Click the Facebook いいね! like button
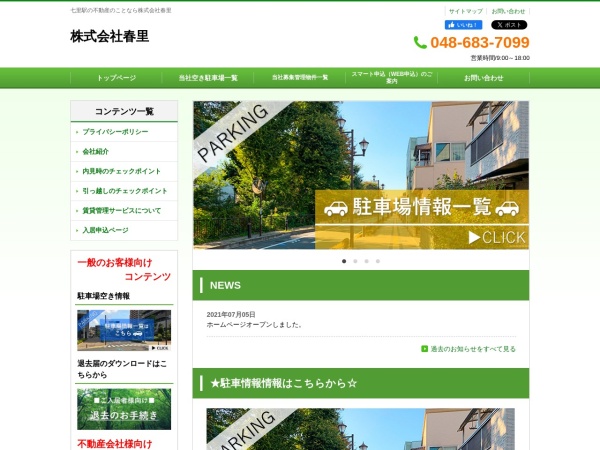This screenshot has height=450, width=600. tap(463, 25)
